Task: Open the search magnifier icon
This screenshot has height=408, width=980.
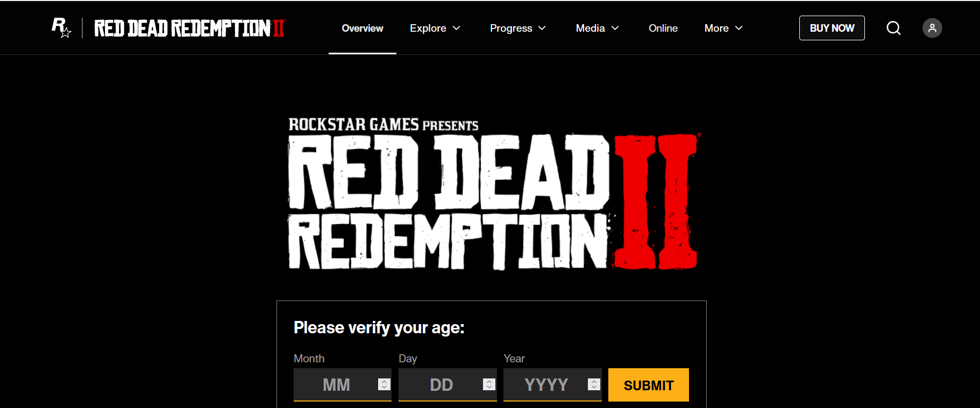Action: point(893,28)
